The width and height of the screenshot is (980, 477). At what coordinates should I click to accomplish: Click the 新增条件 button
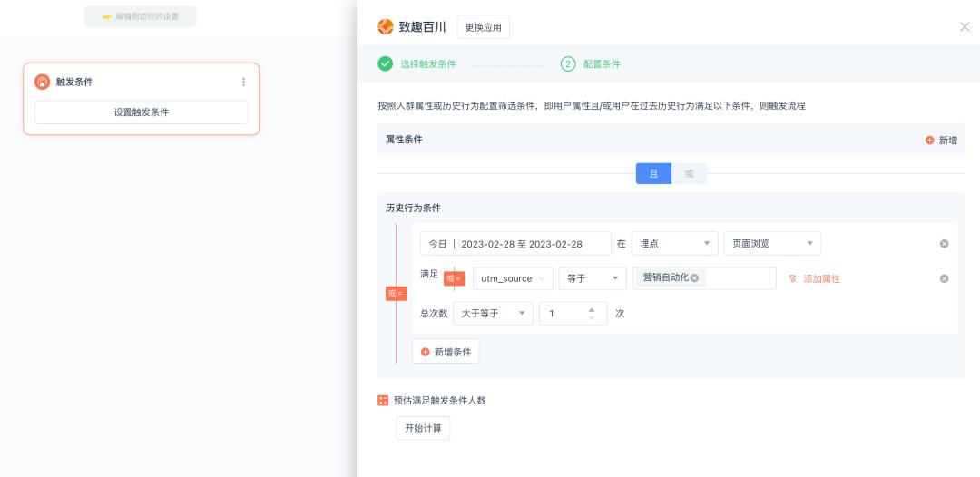[x=446, y=352]
